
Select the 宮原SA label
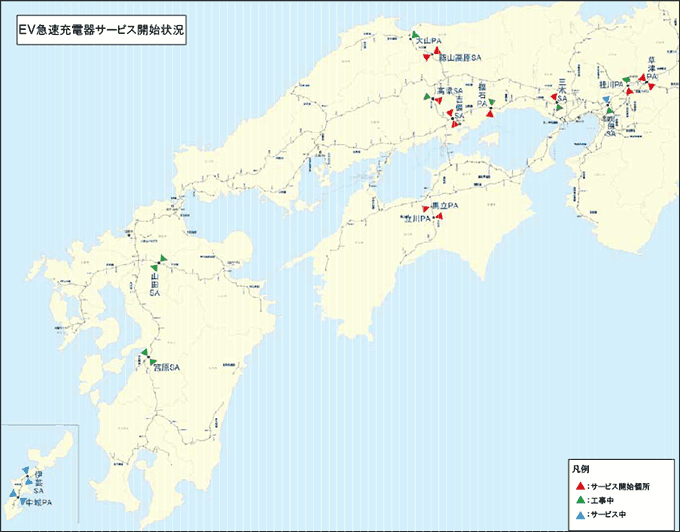pos(167,368)
